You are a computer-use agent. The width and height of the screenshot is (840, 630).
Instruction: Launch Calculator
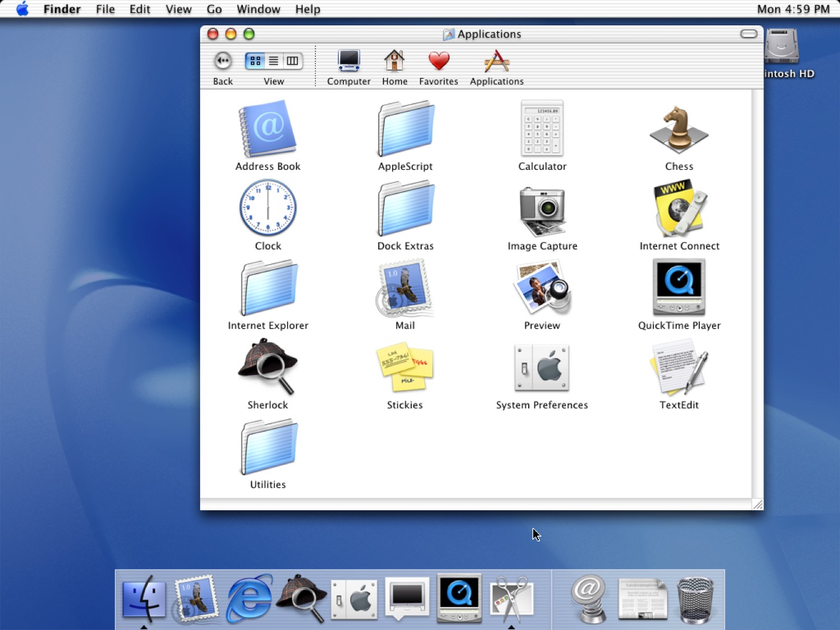[x=542, y=130]
